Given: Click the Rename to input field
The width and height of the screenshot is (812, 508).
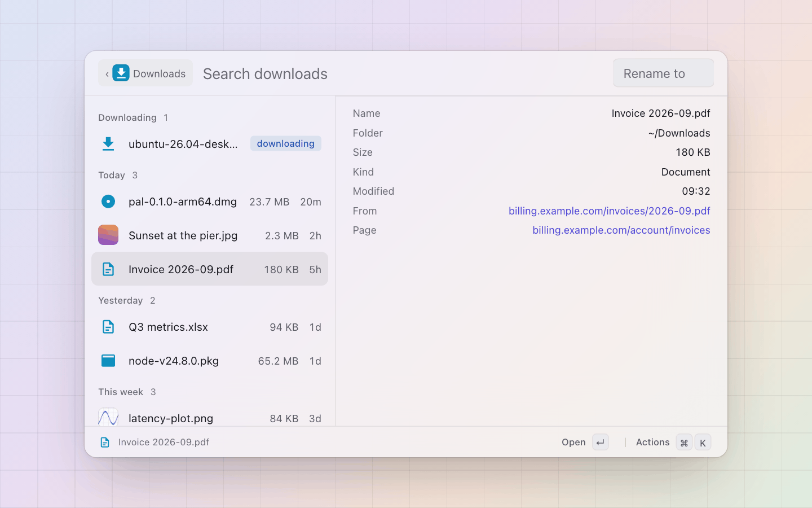Looking at the screenshot, I should coord(663,73).
